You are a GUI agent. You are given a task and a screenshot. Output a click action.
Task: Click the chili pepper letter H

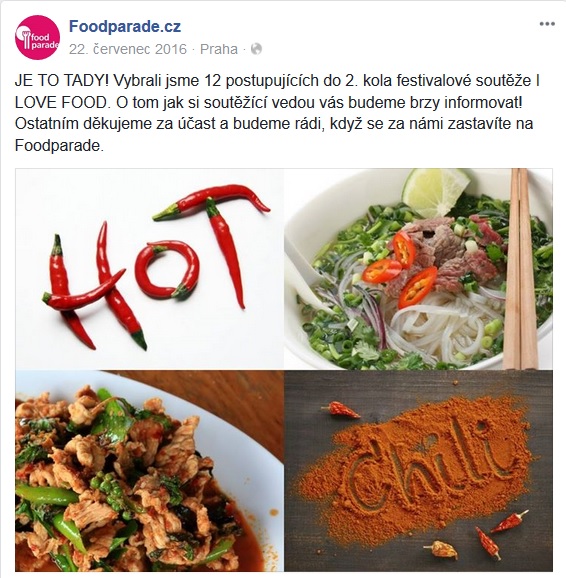[x=94, y=286]
